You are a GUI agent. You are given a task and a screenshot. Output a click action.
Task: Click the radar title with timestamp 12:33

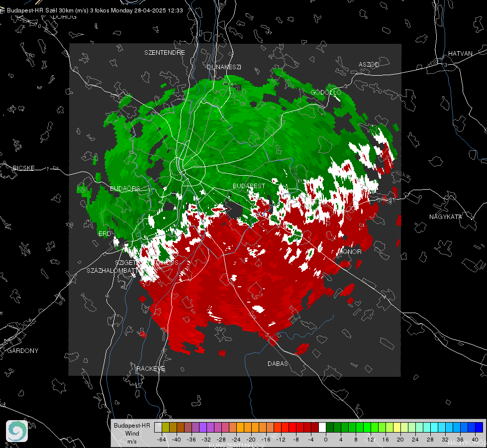click(x=95, y=10)
